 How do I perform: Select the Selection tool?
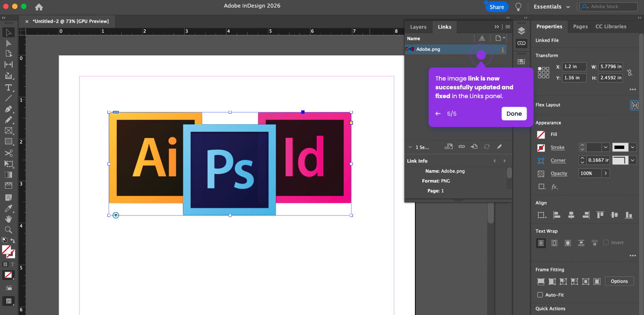[8, 32]
